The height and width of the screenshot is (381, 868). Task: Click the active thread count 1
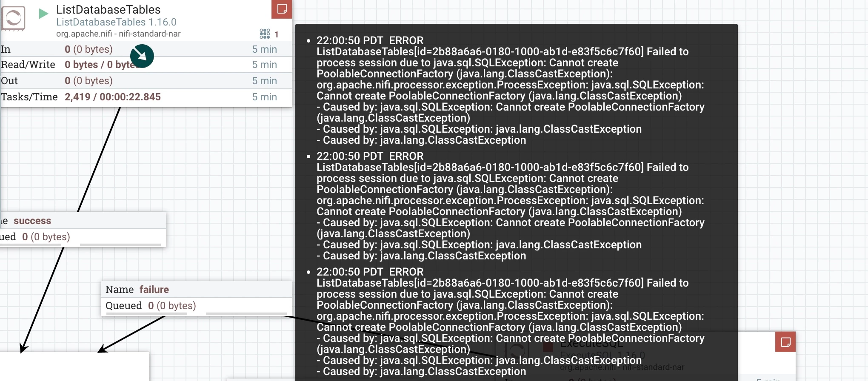click(x=276, y=34)
